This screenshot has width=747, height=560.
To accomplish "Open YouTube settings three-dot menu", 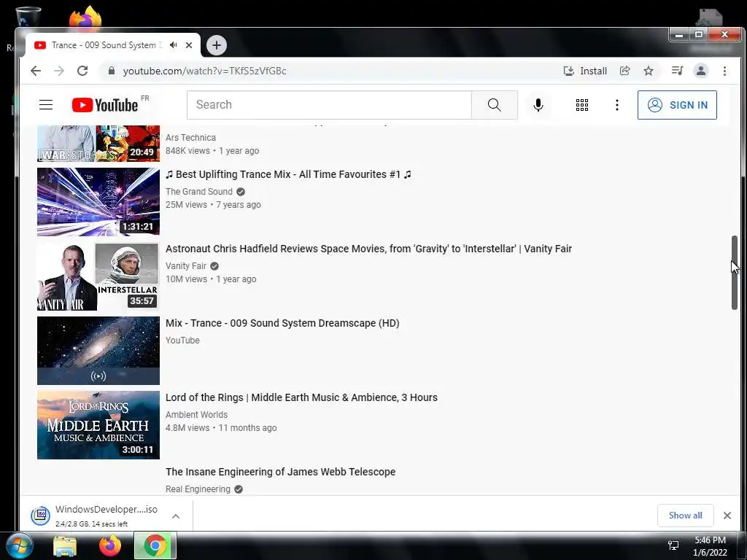I will (x=617, y=105).
